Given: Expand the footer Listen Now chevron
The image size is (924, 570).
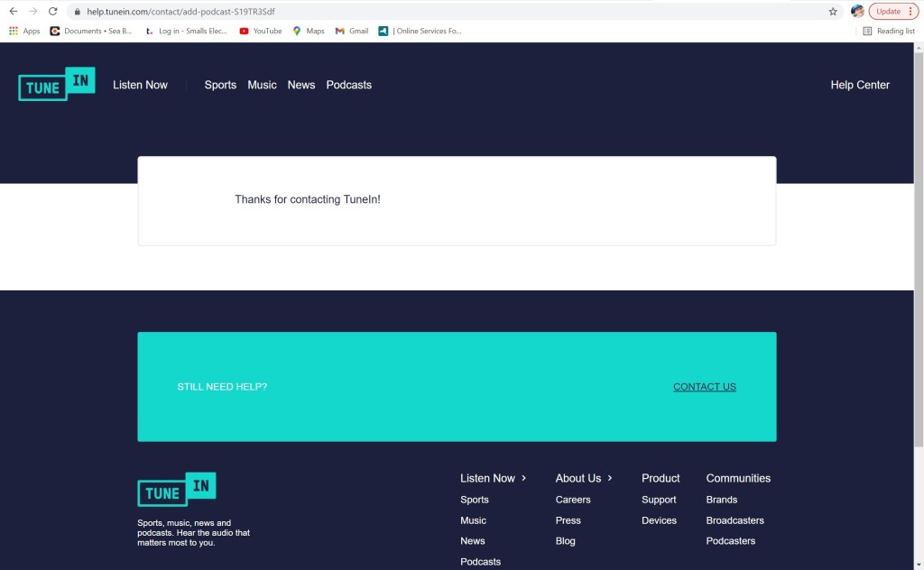Looking at the screenshot, I should (524, 478).
